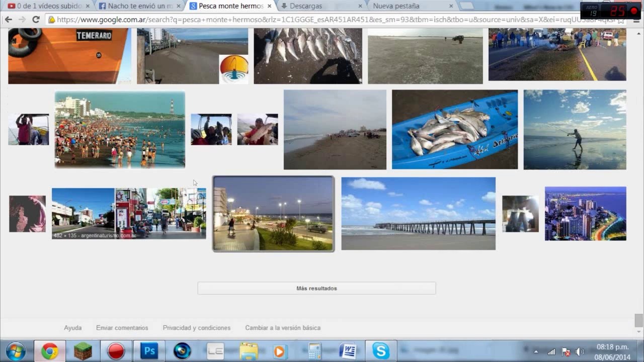Open the seaside promenade with logo image
The width and height of the screenshot is (644, 362).
[x=192, y=56]
